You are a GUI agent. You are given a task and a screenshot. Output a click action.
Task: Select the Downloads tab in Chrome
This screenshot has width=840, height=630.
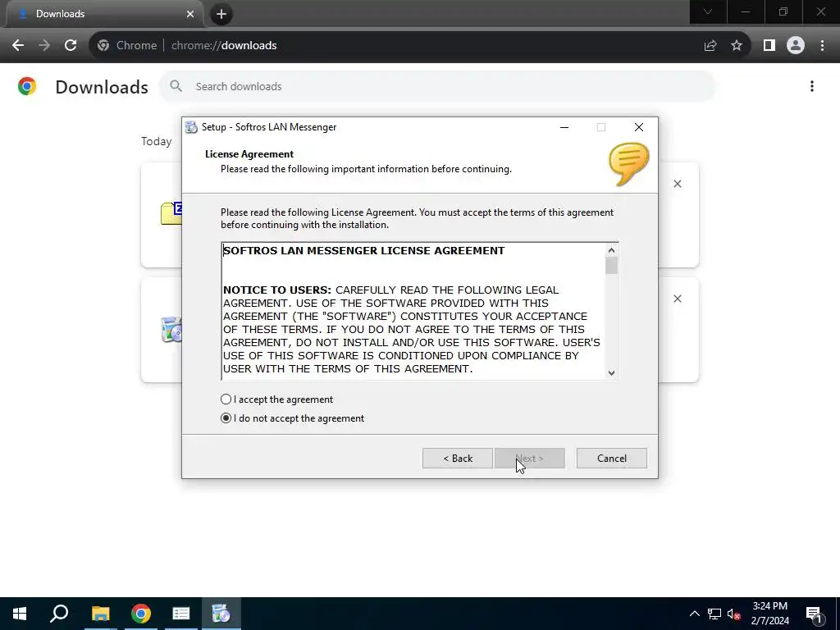coord(104,14)
